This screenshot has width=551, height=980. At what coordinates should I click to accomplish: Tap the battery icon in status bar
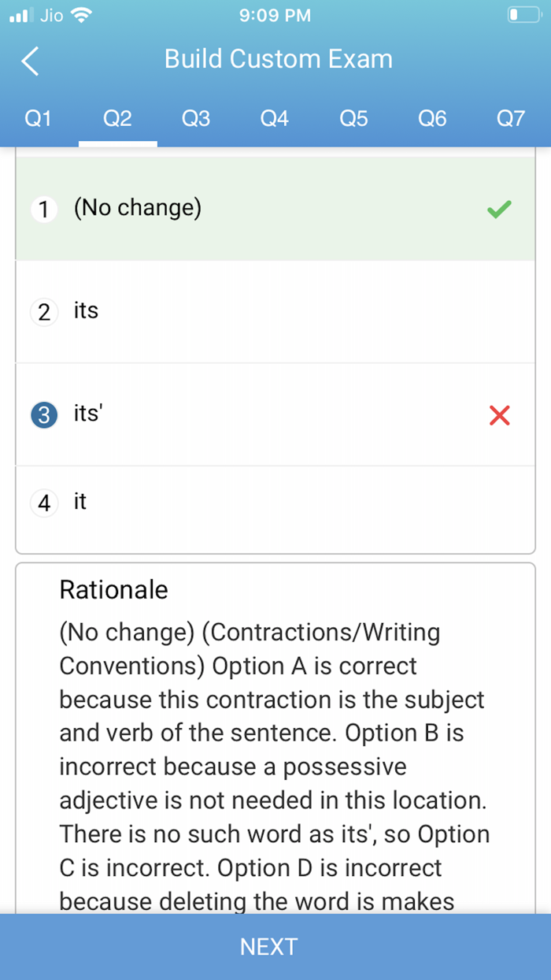[523, 15]
